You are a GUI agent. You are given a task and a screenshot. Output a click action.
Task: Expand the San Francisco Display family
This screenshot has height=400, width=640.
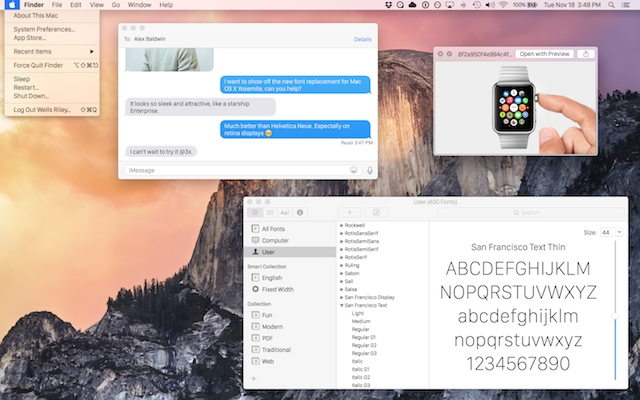(342, 298)
